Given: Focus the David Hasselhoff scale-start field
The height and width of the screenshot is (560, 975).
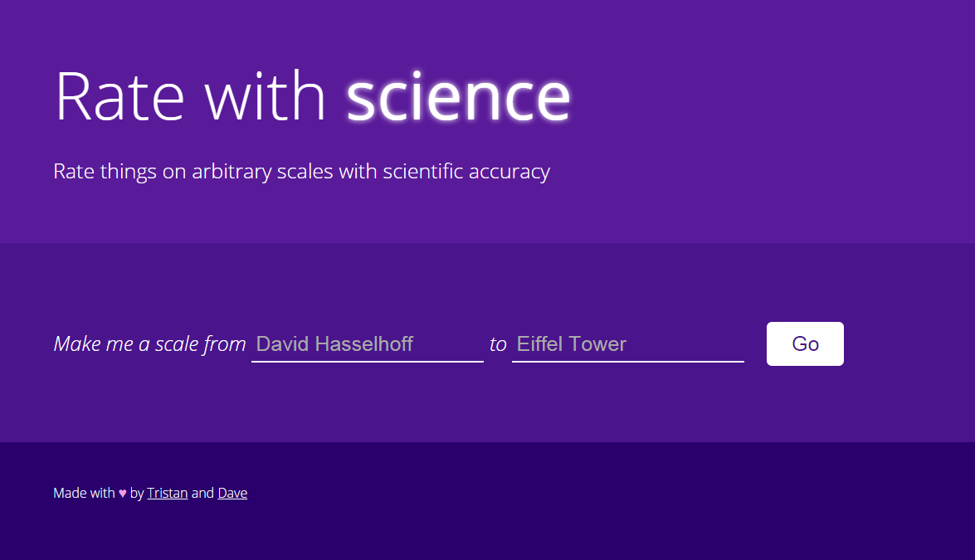Looking at the screenshot, I should pyautogui.click(x=368, y=343).
